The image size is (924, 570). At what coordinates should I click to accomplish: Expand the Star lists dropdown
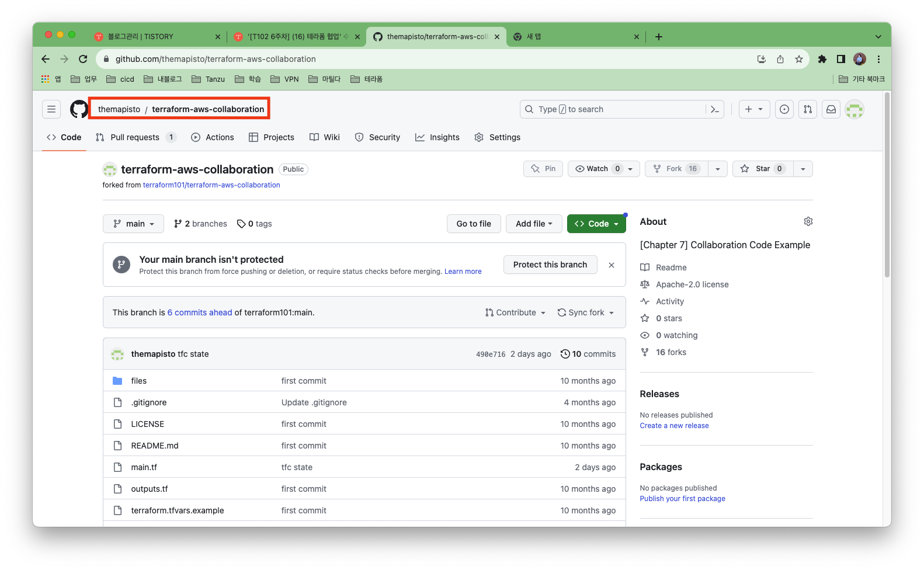(x=803, y=169)
